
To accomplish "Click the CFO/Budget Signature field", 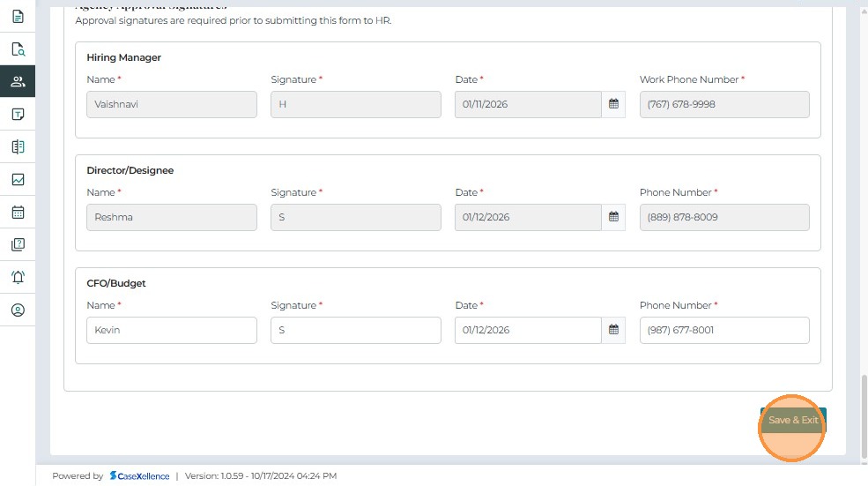I will pyautogui.click(x=355, y=330).
